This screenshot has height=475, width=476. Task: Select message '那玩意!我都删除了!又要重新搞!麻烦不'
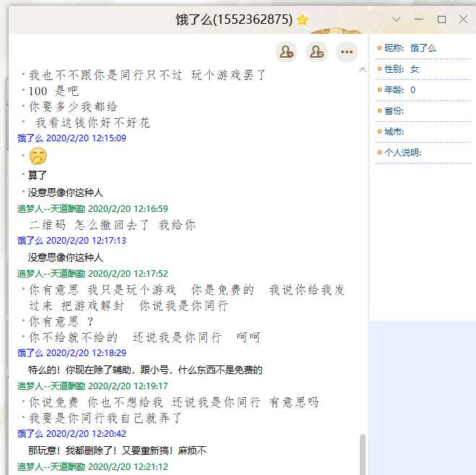[x=118, y=450]
